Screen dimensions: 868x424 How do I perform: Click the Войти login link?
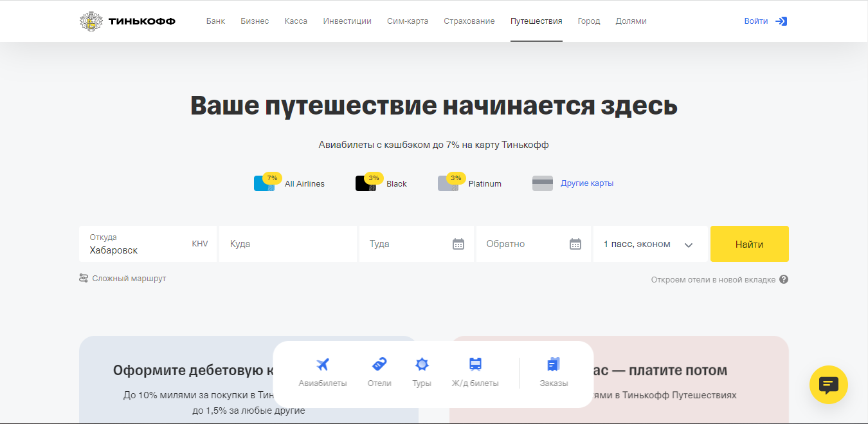click(756, 21)
